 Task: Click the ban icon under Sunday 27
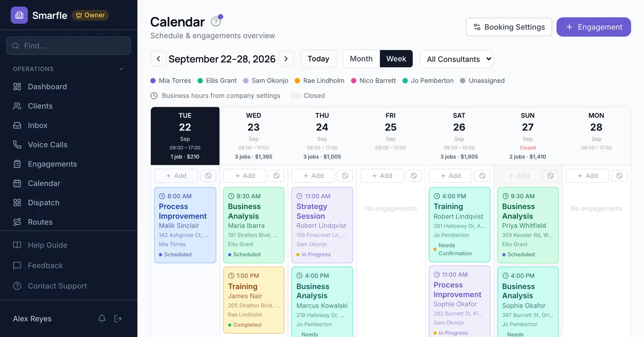pyautogui.click(x=551, y=176)
